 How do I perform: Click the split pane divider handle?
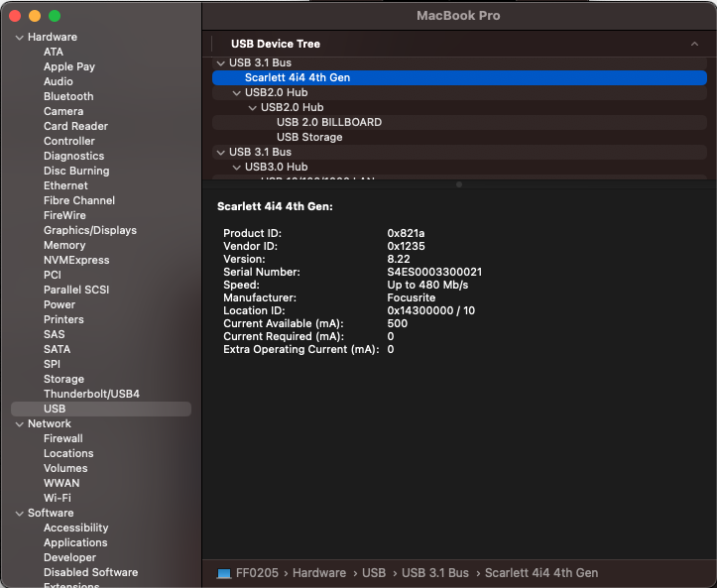(458, 184)
